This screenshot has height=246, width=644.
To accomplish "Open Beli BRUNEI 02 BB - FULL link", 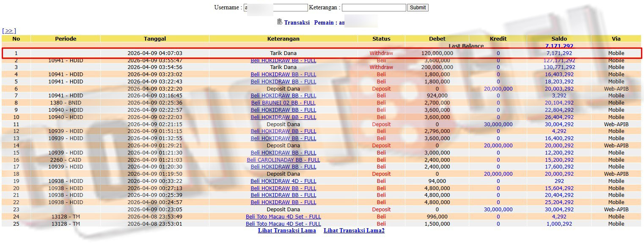I will (x=283, y=103).
